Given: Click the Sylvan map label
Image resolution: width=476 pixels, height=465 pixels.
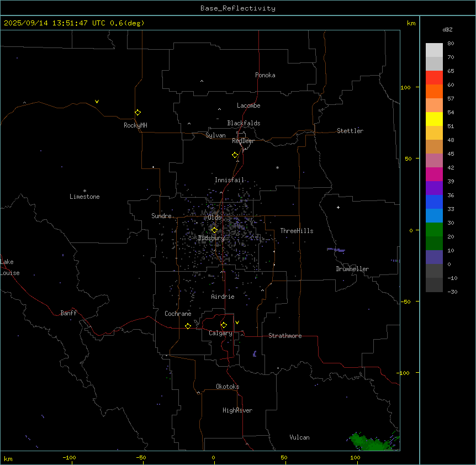Looking at the screenshot, I should [x=215, y=135].
